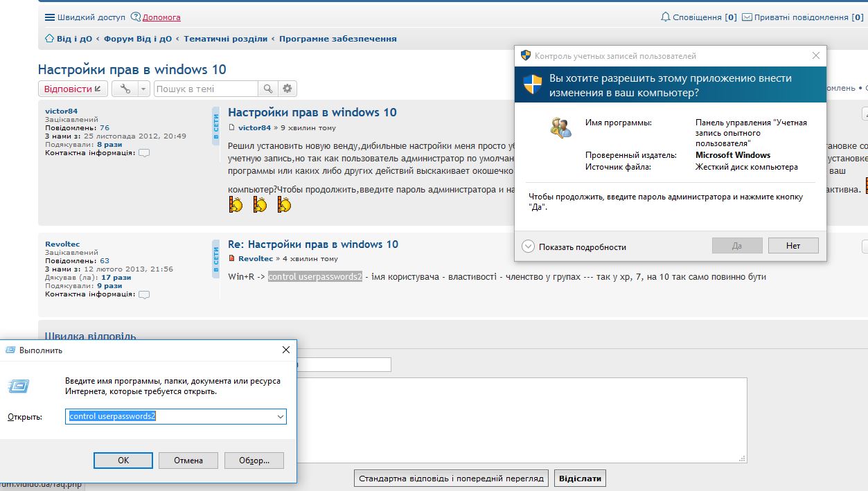Open advanced search gear icon
This screenshot has height=491, width=868.
click(287, 89)
